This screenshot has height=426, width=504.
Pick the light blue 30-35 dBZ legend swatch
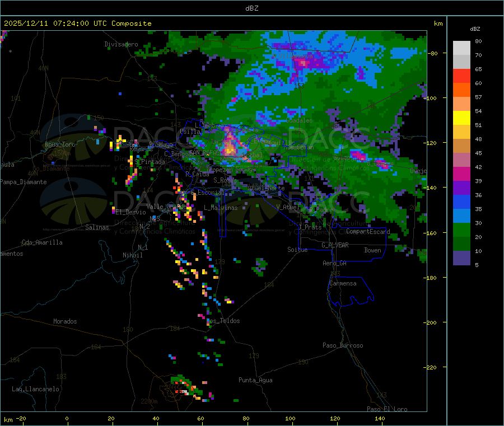461,216
